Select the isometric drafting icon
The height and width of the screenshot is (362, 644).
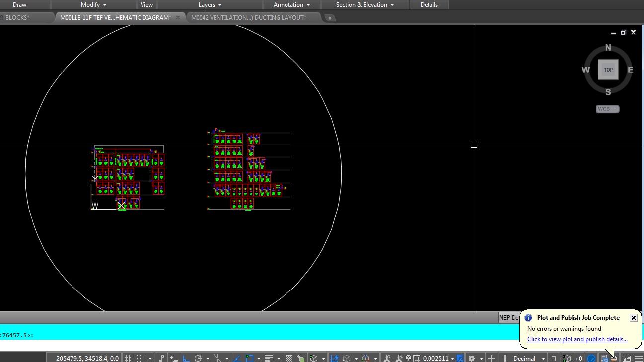pos(216,358)
